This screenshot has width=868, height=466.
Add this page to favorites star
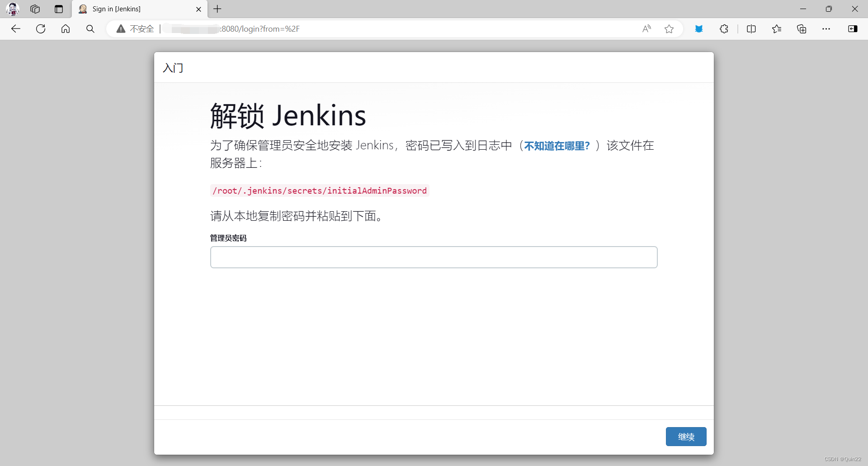[669, 29]
